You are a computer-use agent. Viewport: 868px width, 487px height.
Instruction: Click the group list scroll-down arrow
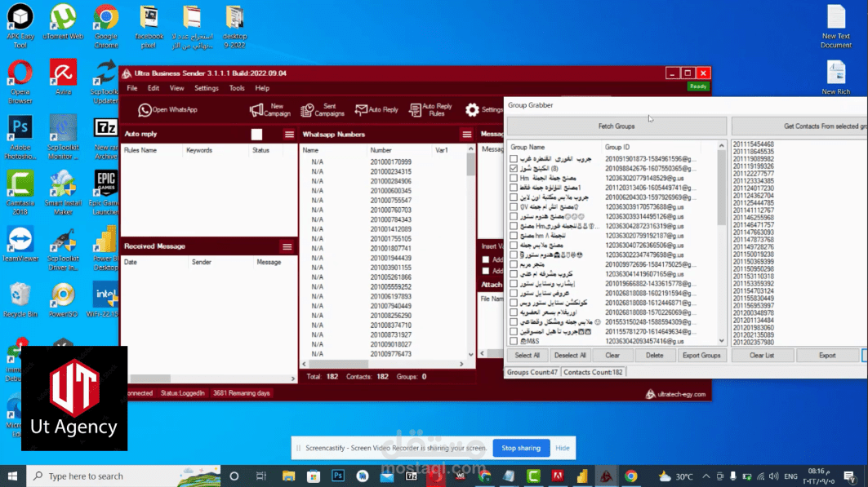click(721, 341)
